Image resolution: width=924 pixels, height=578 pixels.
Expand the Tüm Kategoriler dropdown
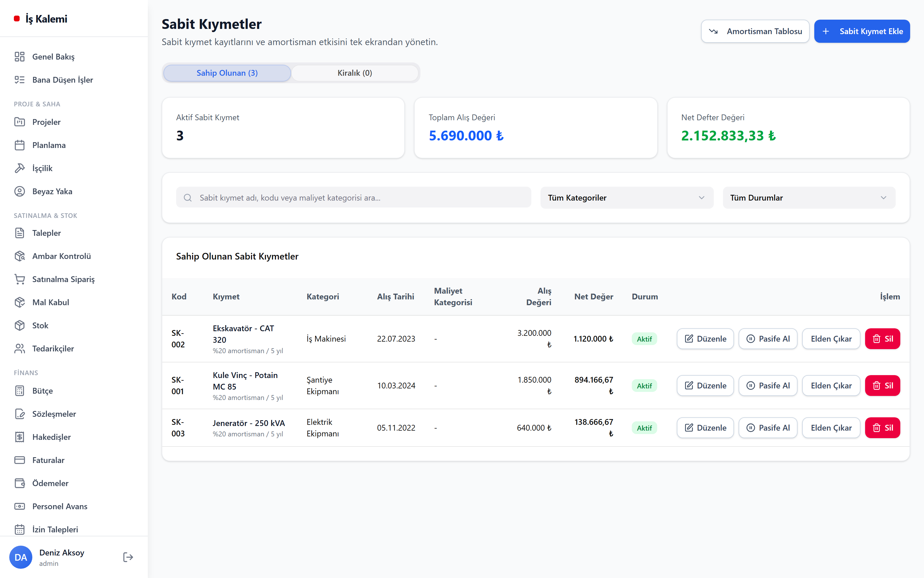pyautogui.click(x=627, y=198)
